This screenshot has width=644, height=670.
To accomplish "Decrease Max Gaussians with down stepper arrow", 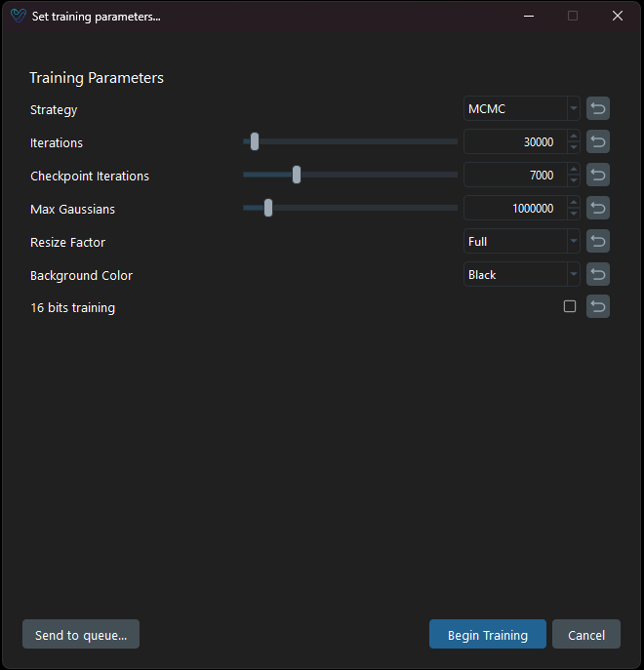I will (x=574, y=214).
